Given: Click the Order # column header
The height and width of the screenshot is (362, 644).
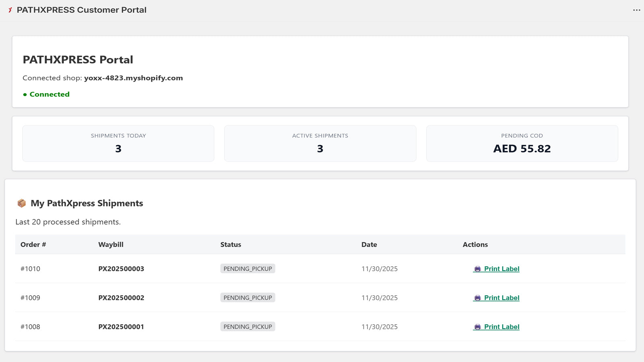Looking at the screenshot, I should click(33, 245).
